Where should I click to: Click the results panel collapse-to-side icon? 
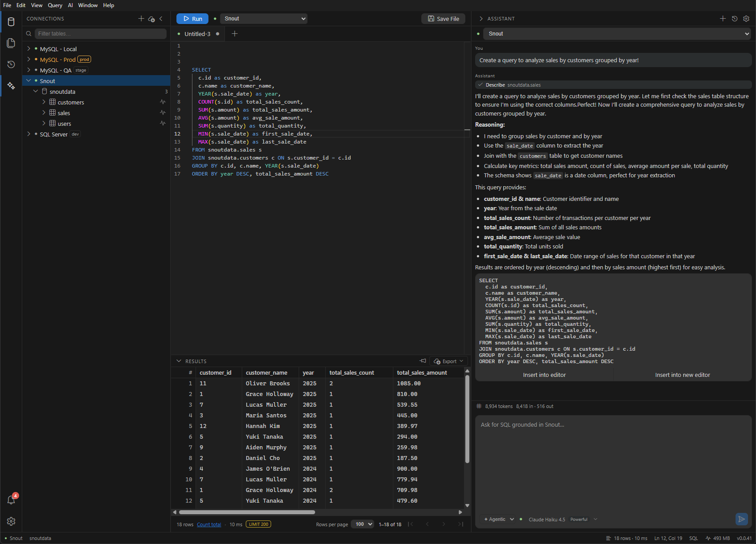point(423,361)
